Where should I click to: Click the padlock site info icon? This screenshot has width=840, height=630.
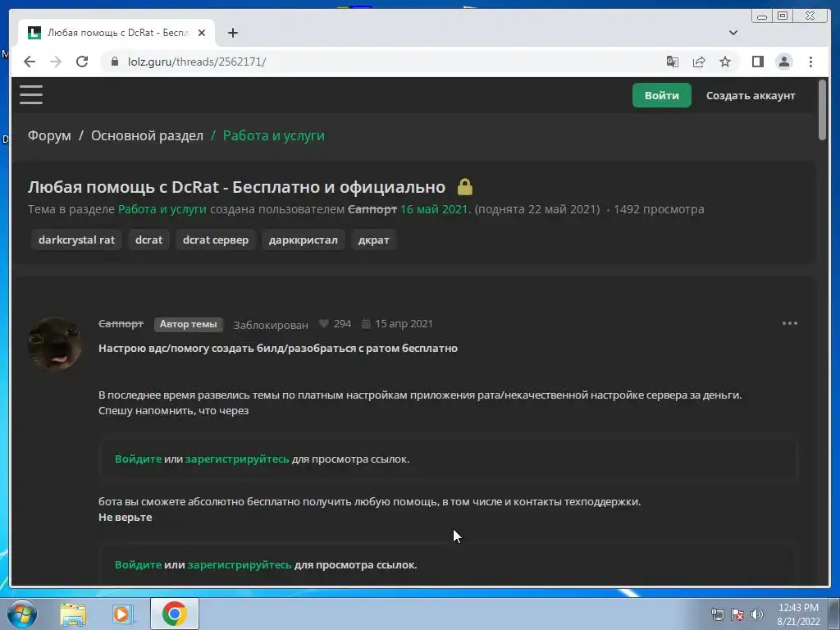pos(114,62)
